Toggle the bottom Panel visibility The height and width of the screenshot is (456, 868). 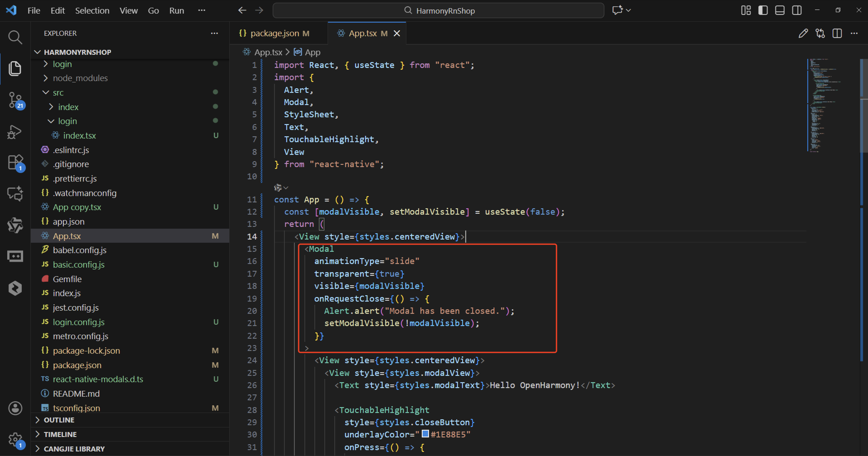[x=780, y=10]
